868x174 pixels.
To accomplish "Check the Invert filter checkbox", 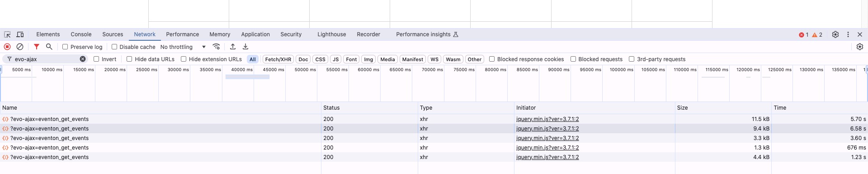I will click(x=96, y=59).
